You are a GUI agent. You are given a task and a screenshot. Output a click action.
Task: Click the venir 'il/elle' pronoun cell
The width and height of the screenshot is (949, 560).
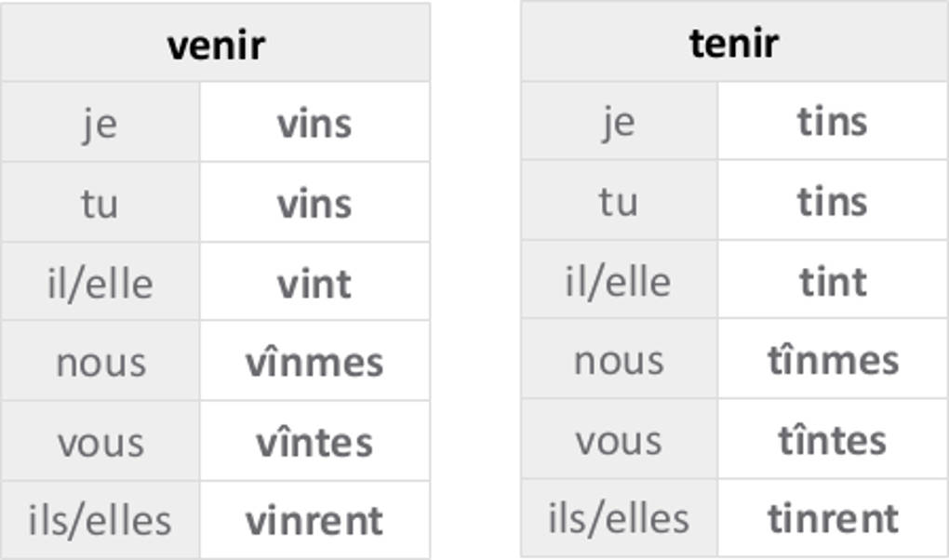[100, 283]
